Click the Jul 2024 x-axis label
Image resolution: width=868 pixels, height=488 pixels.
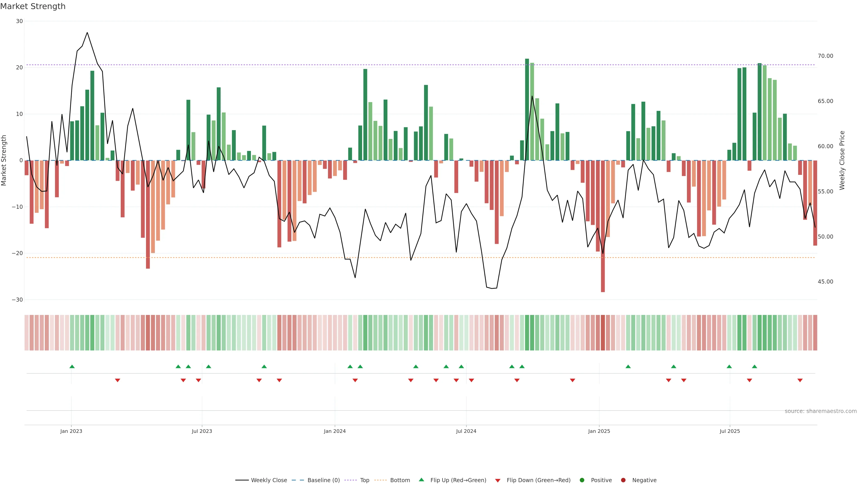[466, 431]
